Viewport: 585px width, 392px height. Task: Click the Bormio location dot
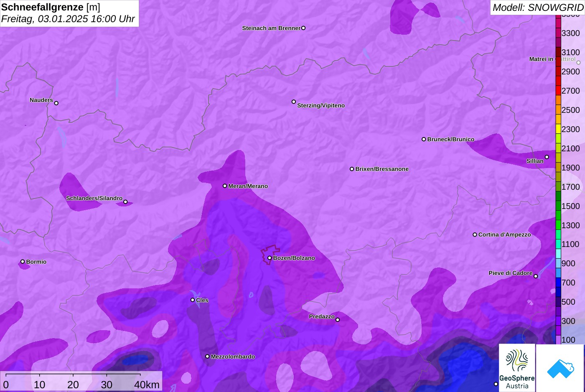tap(23, 262)
